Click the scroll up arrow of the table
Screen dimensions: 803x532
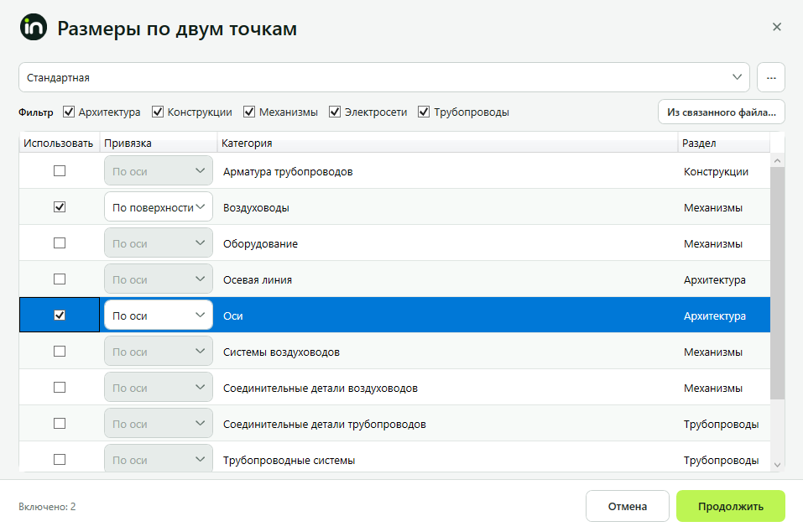click(777, 160)
